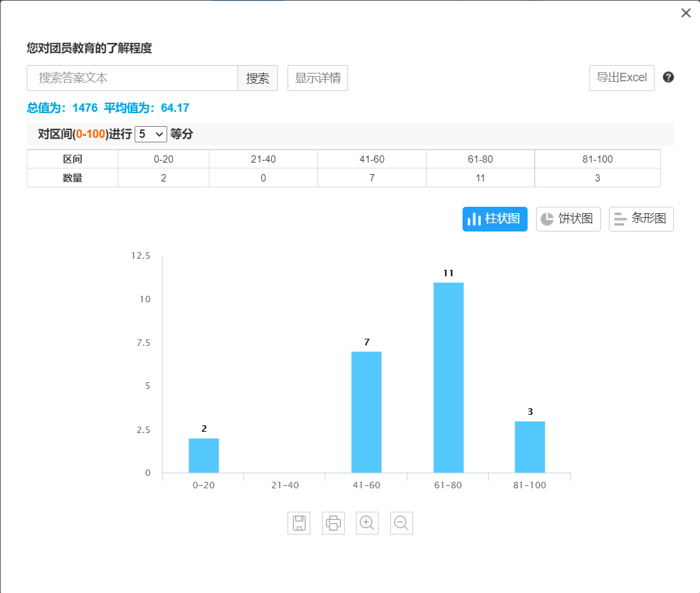Open the interval division count dropdown
This screenshot has width=700, height=593.
coord(150,134)
